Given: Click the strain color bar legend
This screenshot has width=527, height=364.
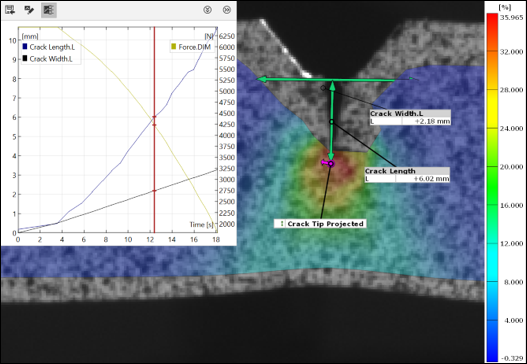Looking at the screenshot, I should [x=492, y=187].
